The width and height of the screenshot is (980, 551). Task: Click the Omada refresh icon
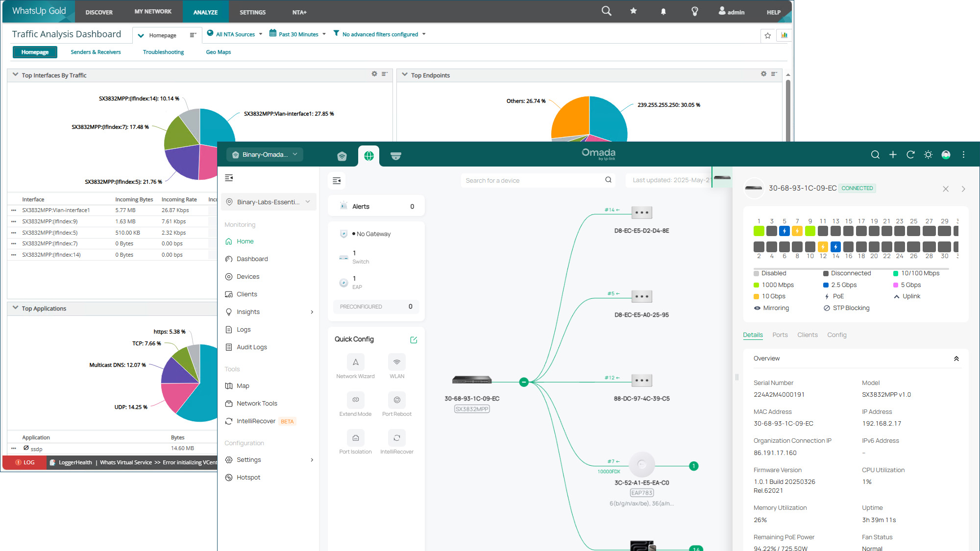point(910,155)
